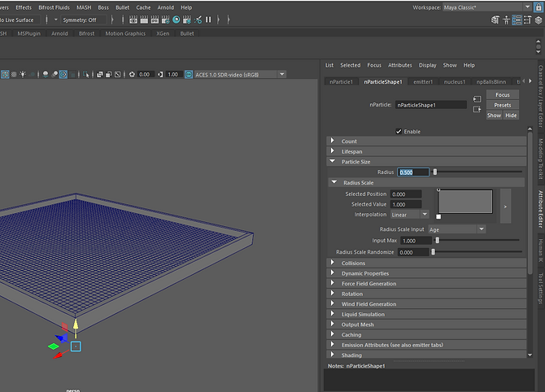Adjust the Radius slider handle
Screen dimensions: 545x392
coord(435,172)
